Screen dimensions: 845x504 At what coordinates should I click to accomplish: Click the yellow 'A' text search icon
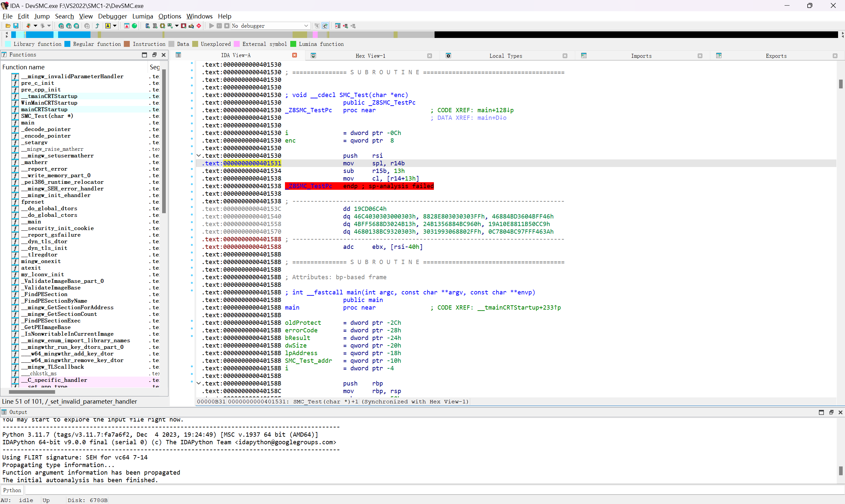pos(108,26)
